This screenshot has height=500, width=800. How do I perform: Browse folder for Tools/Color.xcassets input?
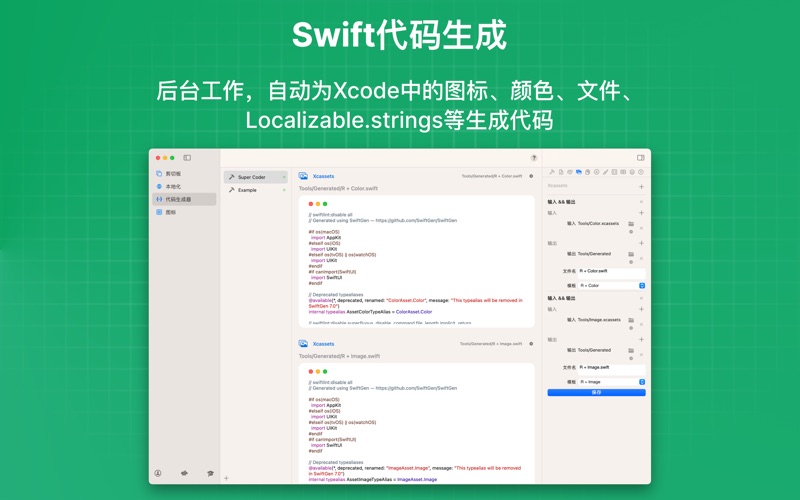tap(631, 224)
